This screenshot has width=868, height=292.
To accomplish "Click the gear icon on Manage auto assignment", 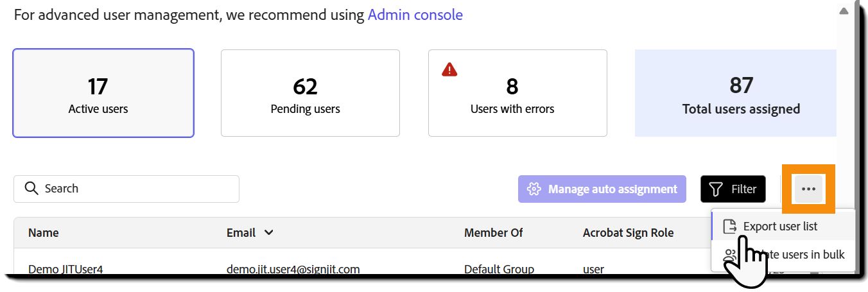I will 534,189.
